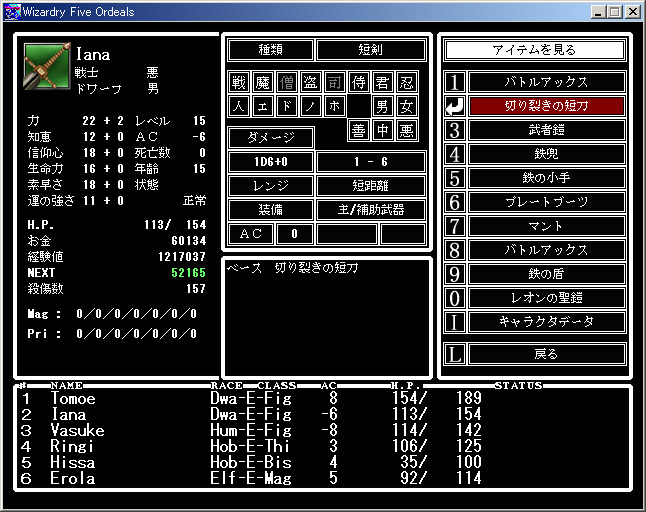Click the アイテムを見る header
This screenshot has width=646, height=512.
534,50
